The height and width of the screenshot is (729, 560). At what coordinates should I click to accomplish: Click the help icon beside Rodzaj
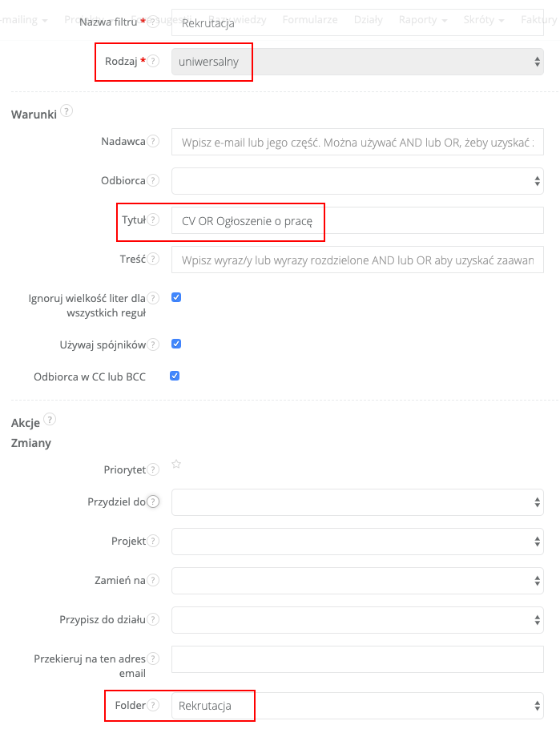click(x=153, y=61)
